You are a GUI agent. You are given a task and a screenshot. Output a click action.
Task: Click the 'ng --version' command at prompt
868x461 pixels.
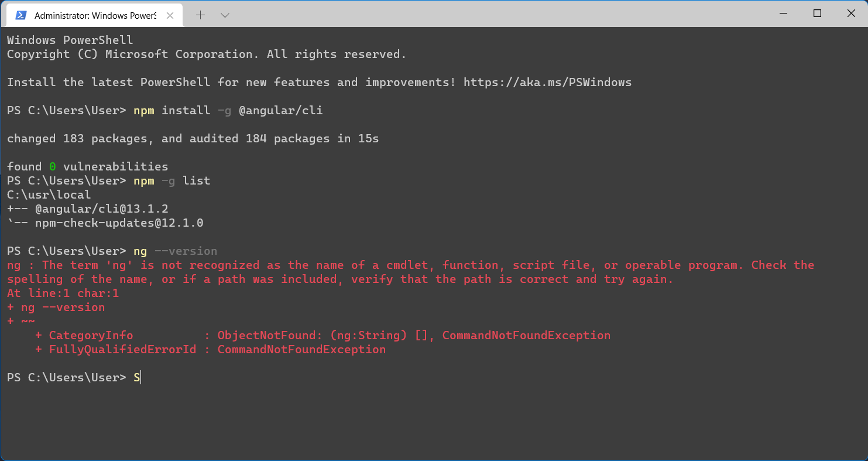(x=176, y=251)
